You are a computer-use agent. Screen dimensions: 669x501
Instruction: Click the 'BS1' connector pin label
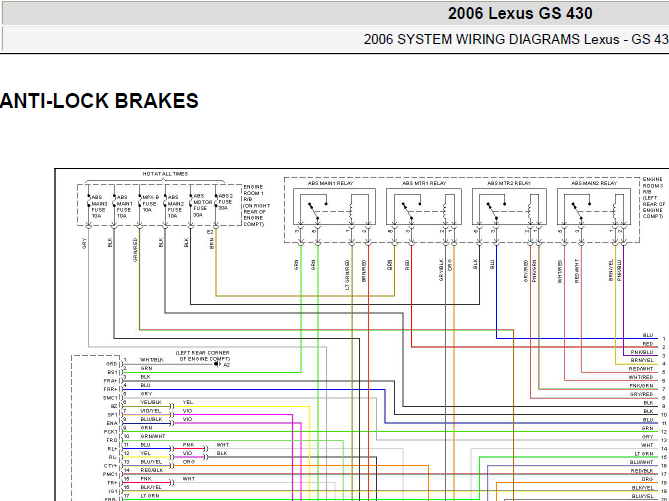(x=112, y=373)
